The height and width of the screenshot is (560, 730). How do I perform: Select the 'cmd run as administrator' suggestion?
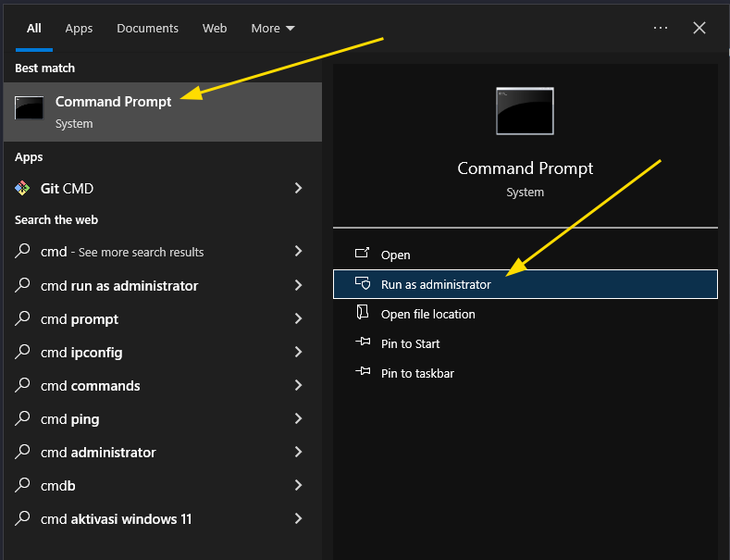click(x=163, y=285)
